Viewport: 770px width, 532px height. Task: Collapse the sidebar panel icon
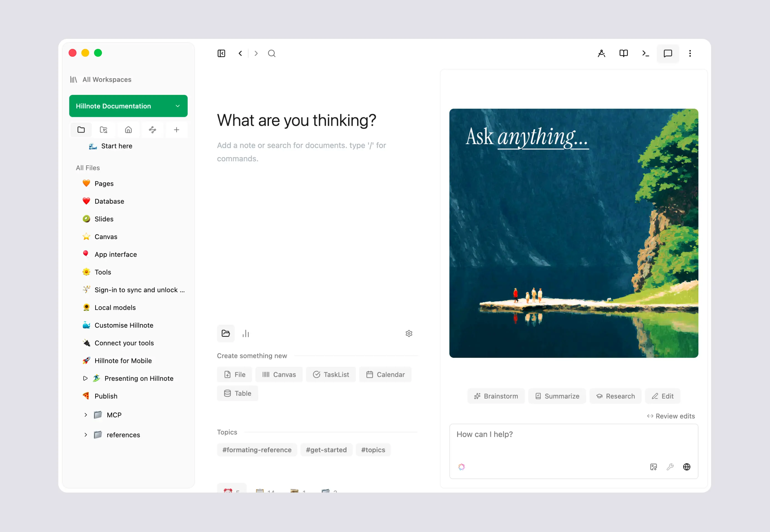tap(221, 53)
